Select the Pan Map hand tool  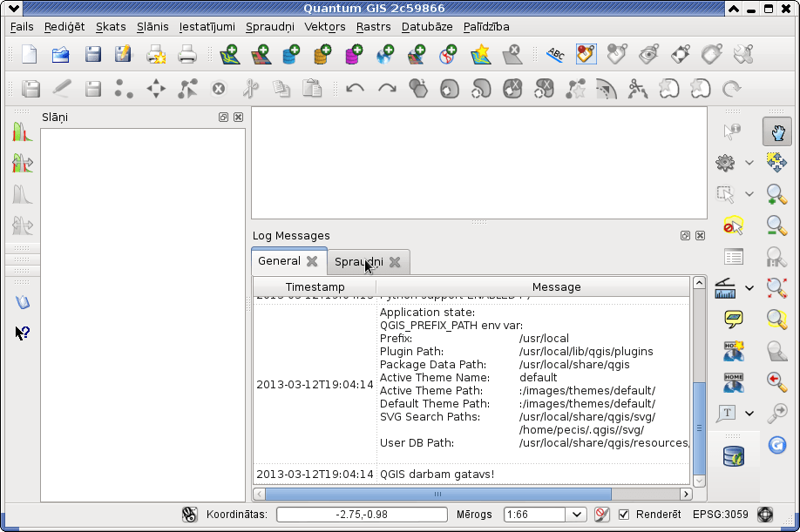click(x=777, y=132)
